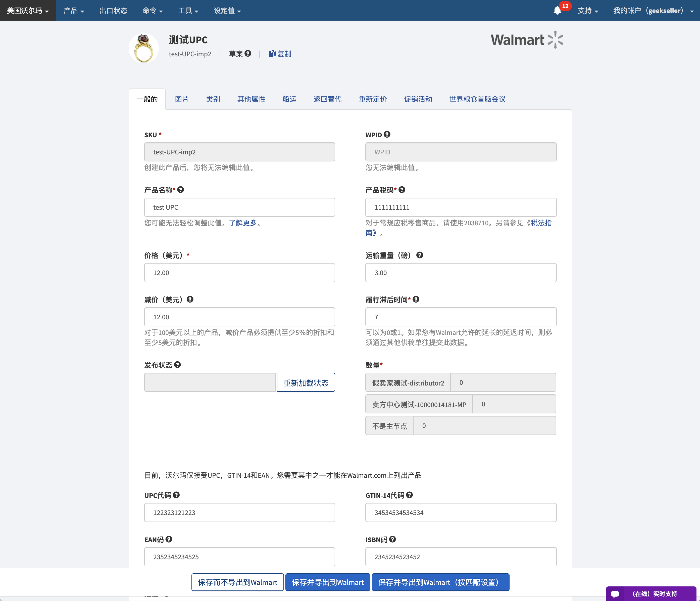This screenshot has width=700, height=601.
Task: Open the 美国沃尔玛 dropdown
Action: coord(28,11)
